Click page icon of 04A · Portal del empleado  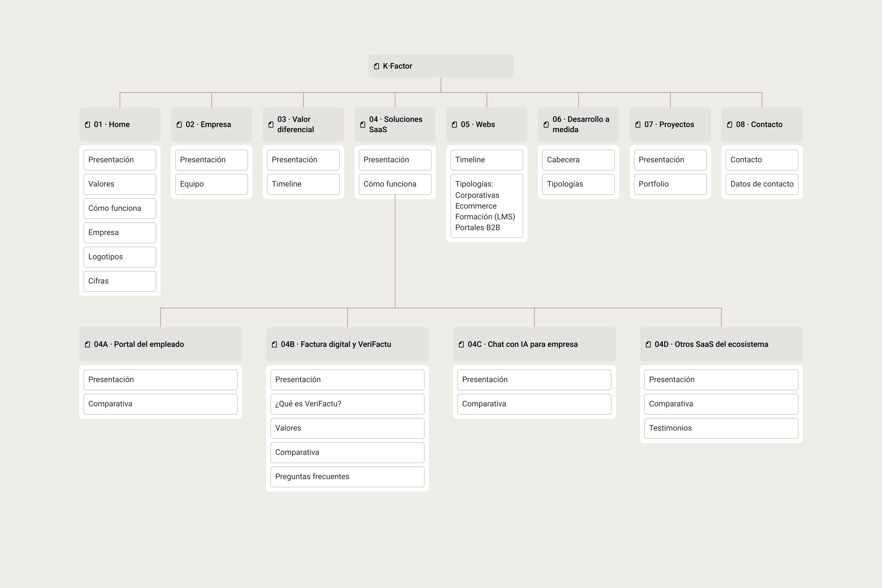(87, 345)
